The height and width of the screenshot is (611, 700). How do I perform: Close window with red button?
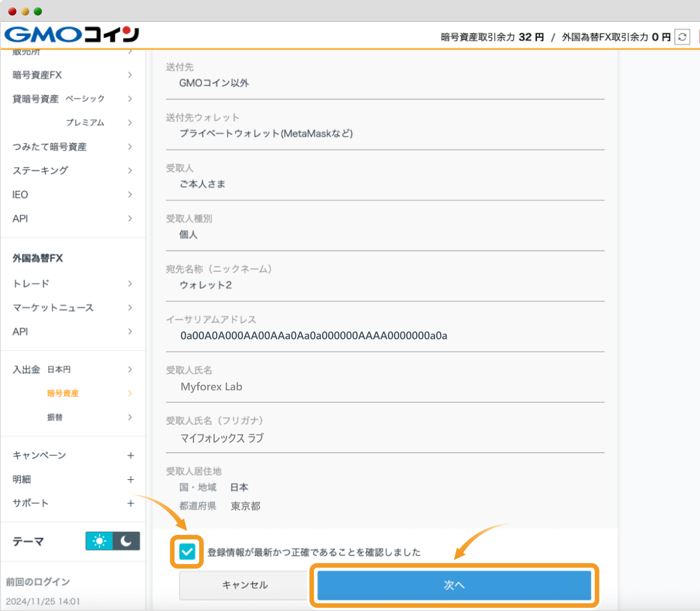pyautogui.click(x=12, y=11)
